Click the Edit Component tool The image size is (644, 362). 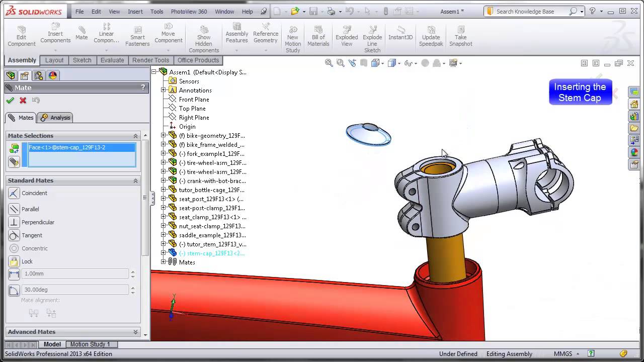click(x=21, y=36)
